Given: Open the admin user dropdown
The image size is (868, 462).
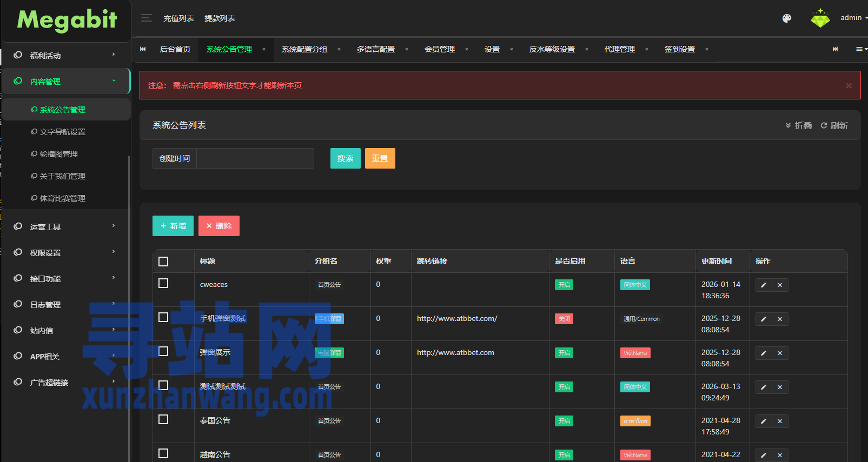Looking at the screenshot, I should point(853,18).
